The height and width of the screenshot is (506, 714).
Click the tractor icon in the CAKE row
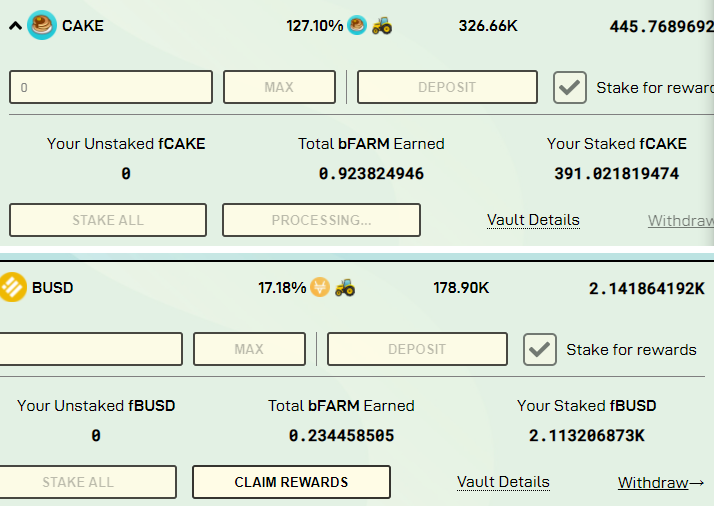tap(382, 26)
